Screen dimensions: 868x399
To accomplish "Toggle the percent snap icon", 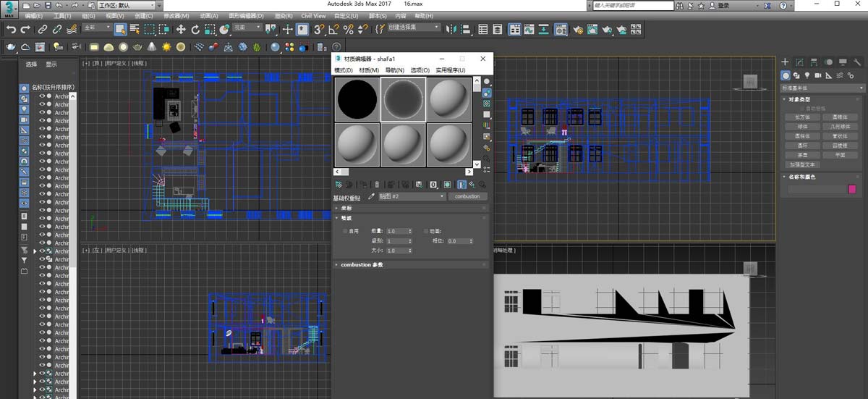I will (348, 30).
